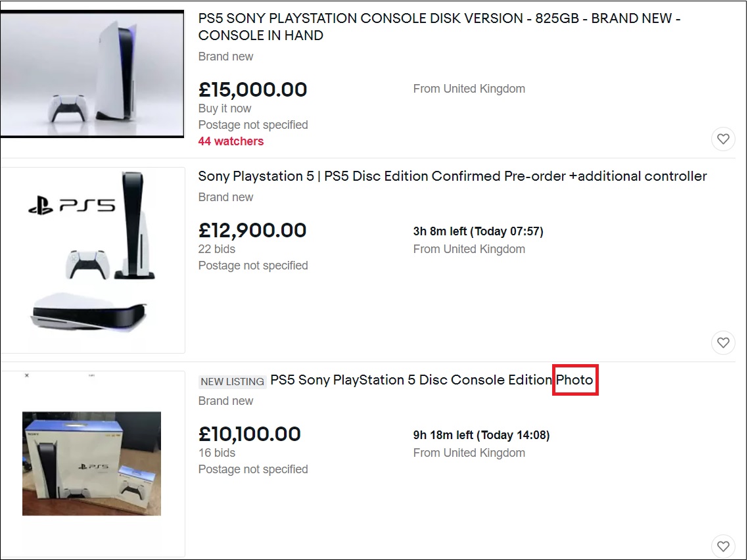Click thumbnail with PS5 logo and two consoles

93,260
